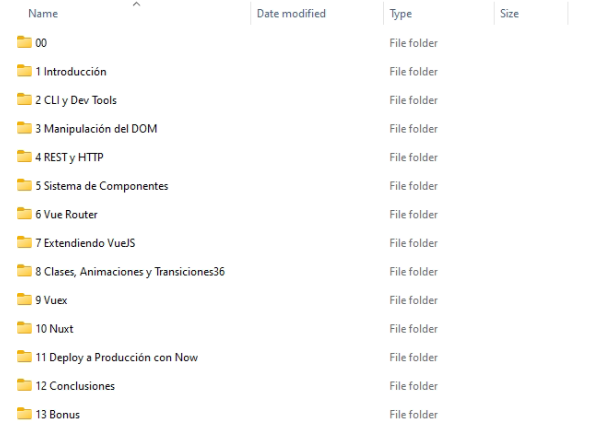Click File folder type in the 00 row

[413, 43]
